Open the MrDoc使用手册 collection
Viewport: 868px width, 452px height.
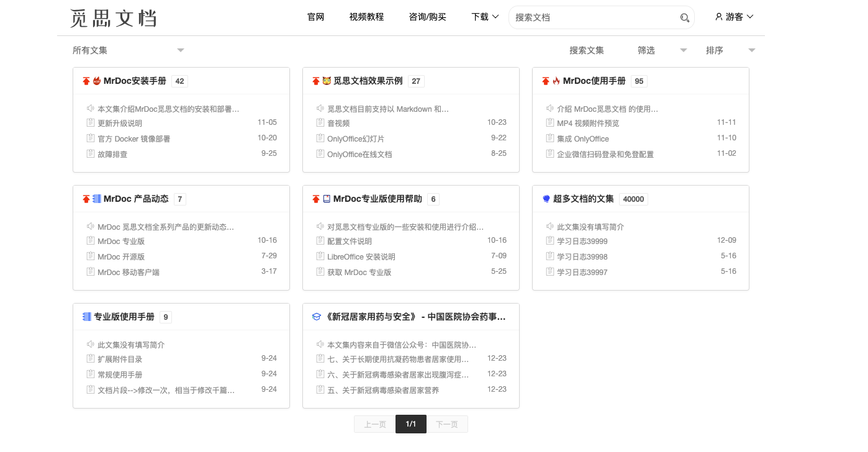point(594,81)
